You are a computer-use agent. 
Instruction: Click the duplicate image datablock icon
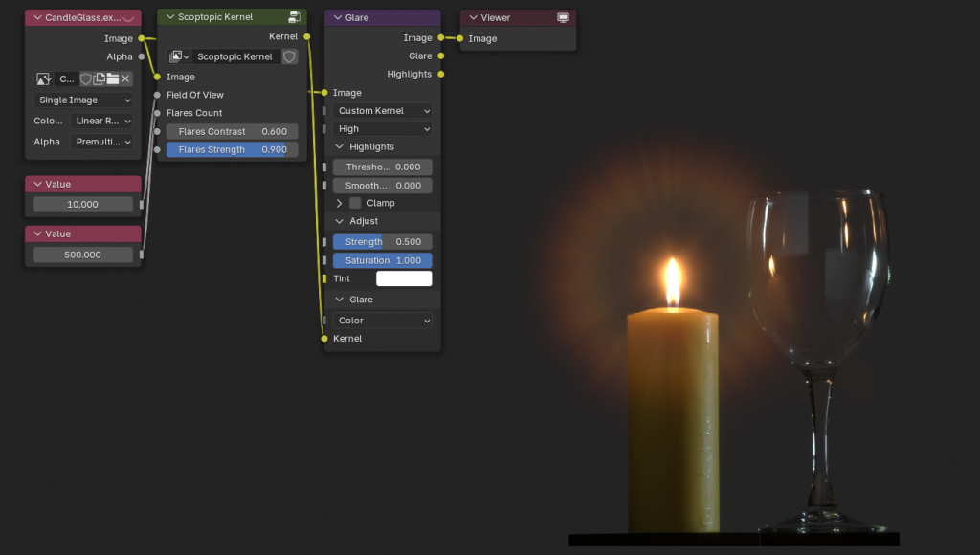click(100, 78)
